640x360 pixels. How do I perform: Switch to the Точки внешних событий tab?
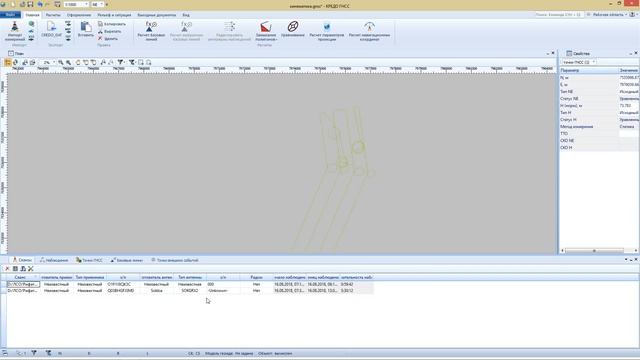pos(175,260)
